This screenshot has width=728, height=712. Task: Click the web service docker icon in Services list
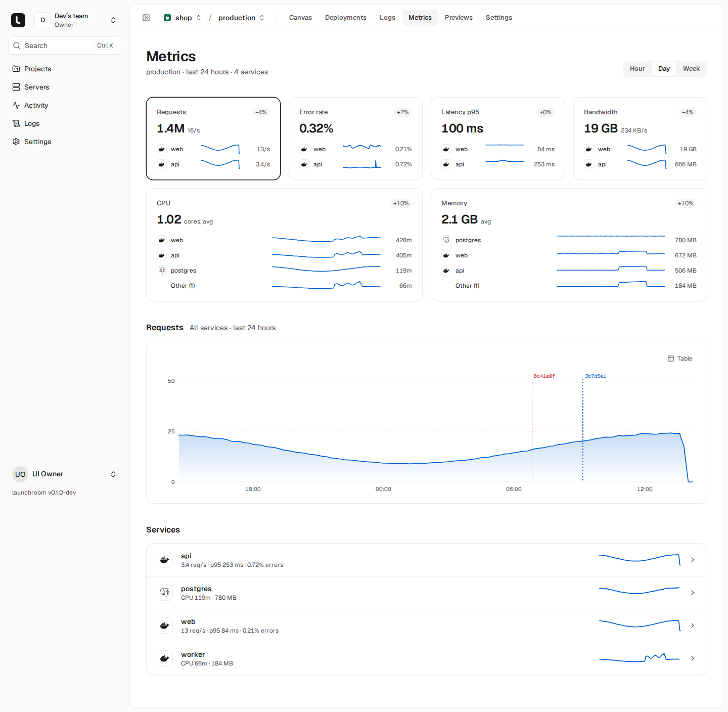[165, 626]
